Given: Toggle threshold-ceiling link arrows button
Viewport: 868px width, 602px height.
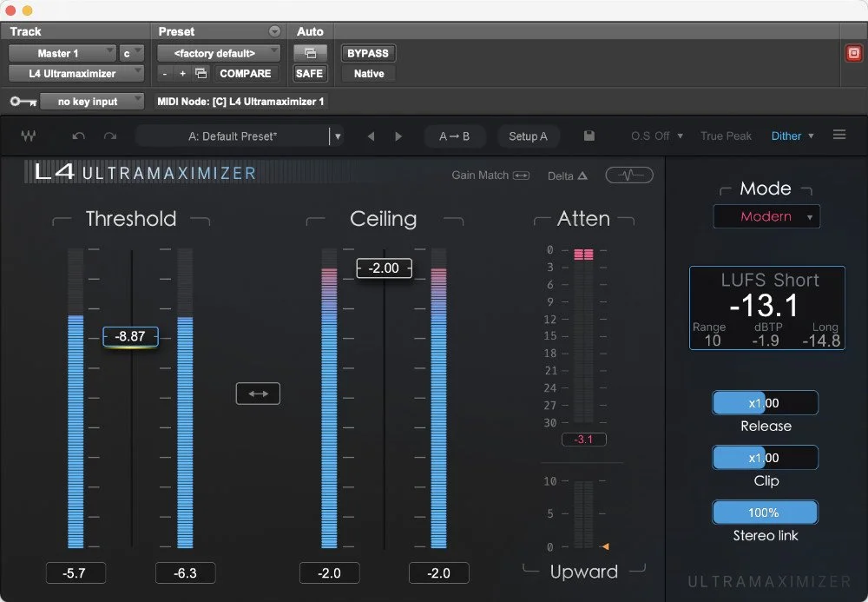Looking at the screenshot, I should [x=258, y=394].
